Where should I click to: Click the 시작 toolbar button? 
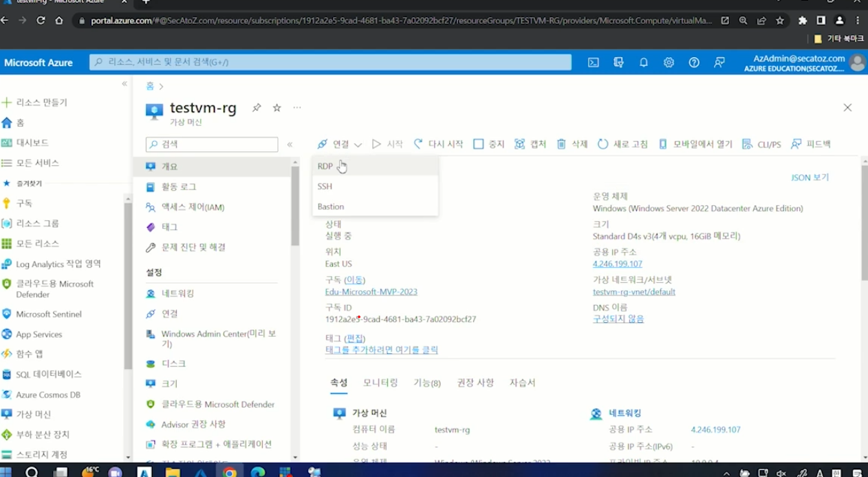388,145
